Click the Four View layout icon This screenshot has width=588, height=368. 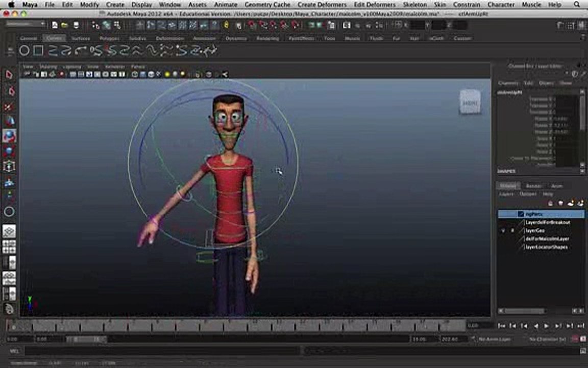[x=9, y=247]
